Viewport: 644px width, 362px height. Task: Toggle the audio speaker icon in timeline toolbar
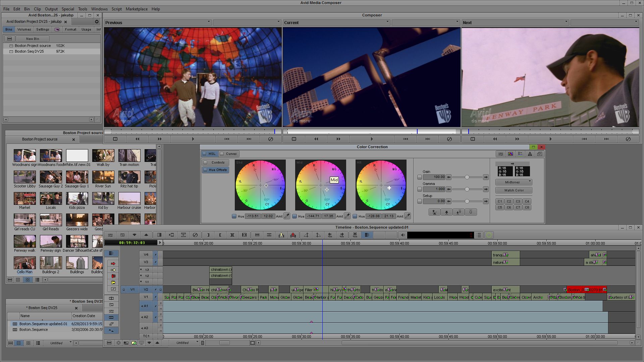tap(403, 235)
